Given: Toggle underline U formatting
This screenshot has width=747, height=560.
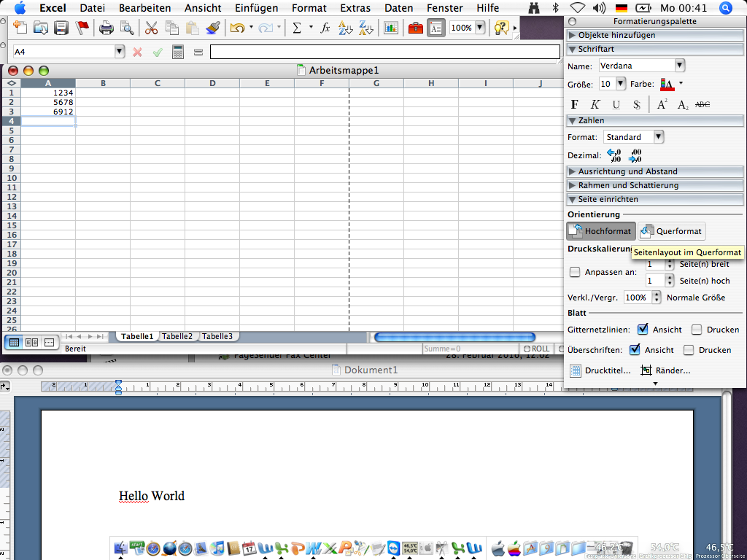Looking at the screenshot, I should pos(616,104).
